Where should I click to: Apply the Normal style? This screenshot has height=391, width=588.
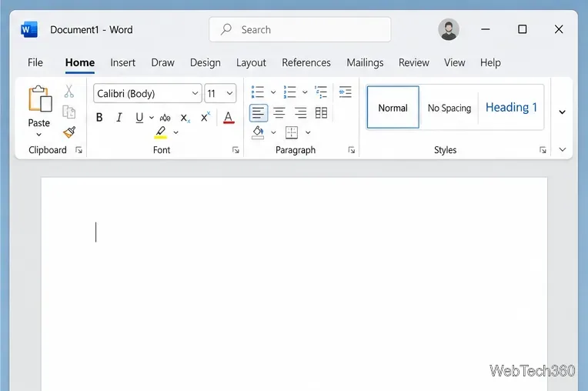coord(393,107)
